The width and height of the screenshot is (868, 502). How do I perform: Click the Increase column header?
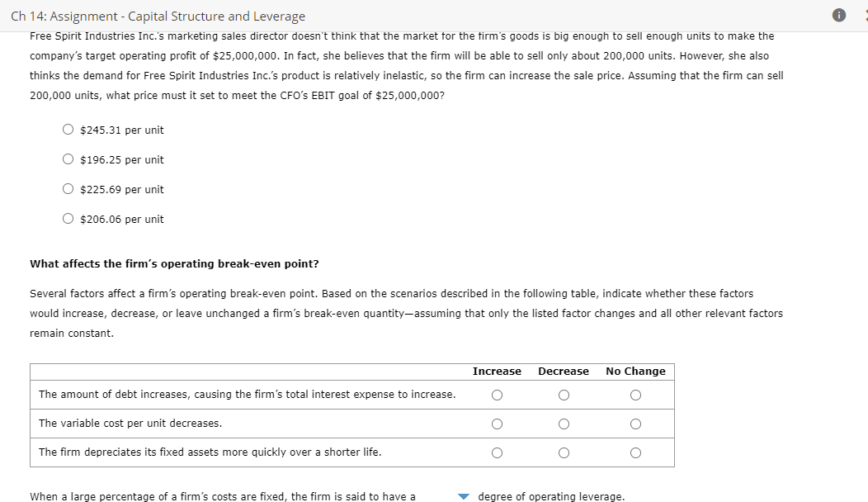(x=497, y=371)
